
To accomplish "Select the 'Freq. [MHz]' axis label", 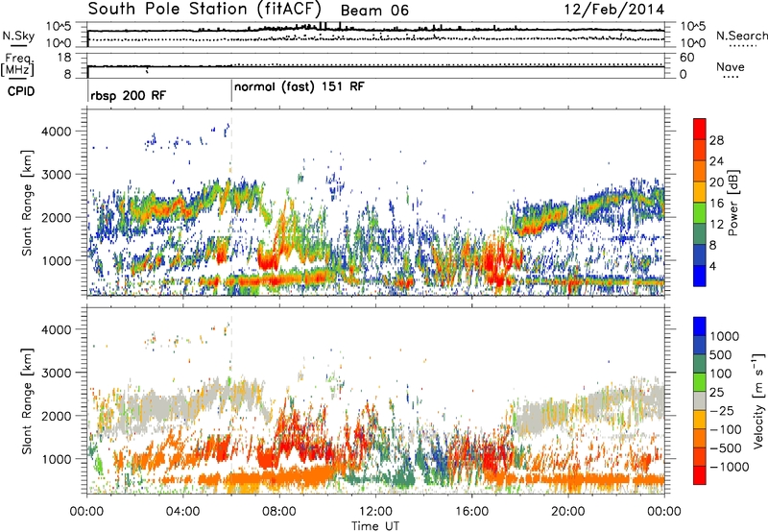I will pyautogui.click(x=17, y=64).
